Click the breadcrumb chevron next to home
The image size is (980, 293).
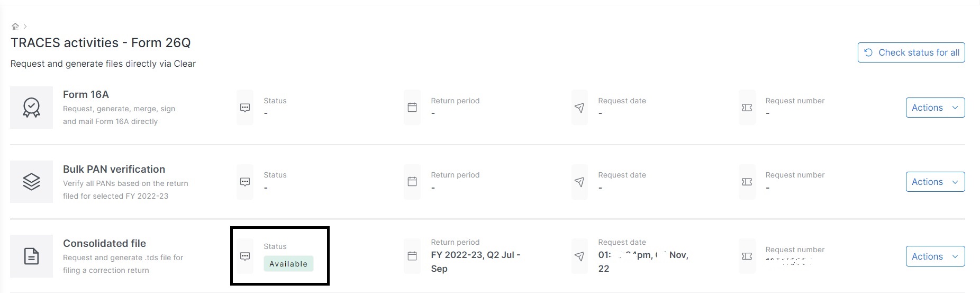(25, 26)
